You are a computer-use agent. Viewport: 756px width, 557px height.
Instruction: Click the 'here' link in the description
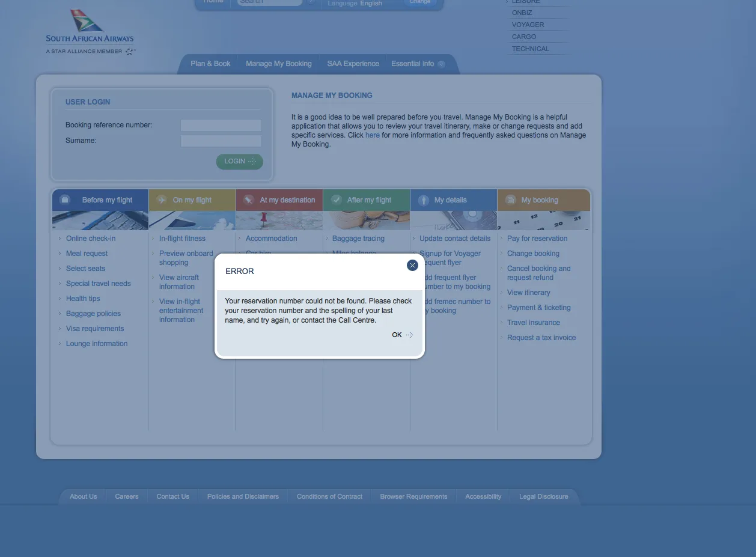point(373,135)
